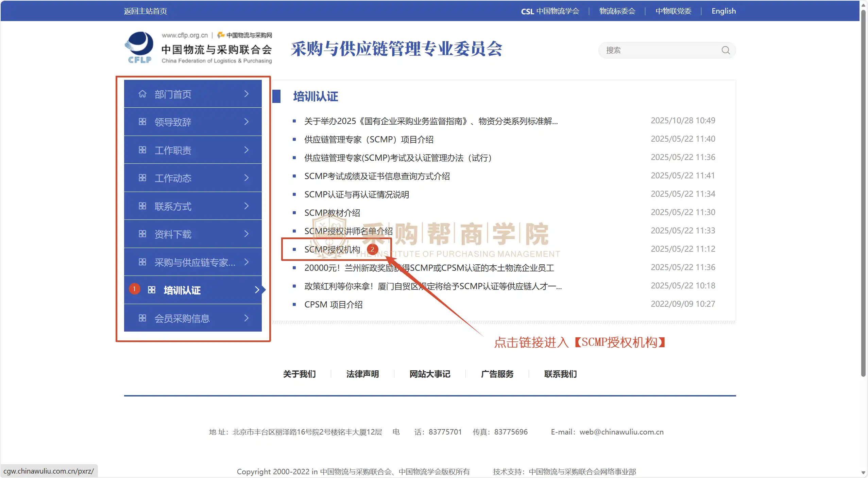Expand the 资料下载 chevron arrow
868x478 pixels.
coord(246,234)
